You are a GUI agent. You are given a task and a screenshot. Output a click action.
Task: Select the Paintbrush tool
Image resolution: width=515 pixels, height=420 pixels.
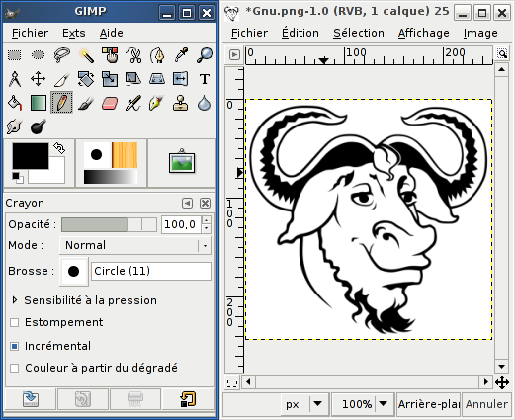[86, 103]
